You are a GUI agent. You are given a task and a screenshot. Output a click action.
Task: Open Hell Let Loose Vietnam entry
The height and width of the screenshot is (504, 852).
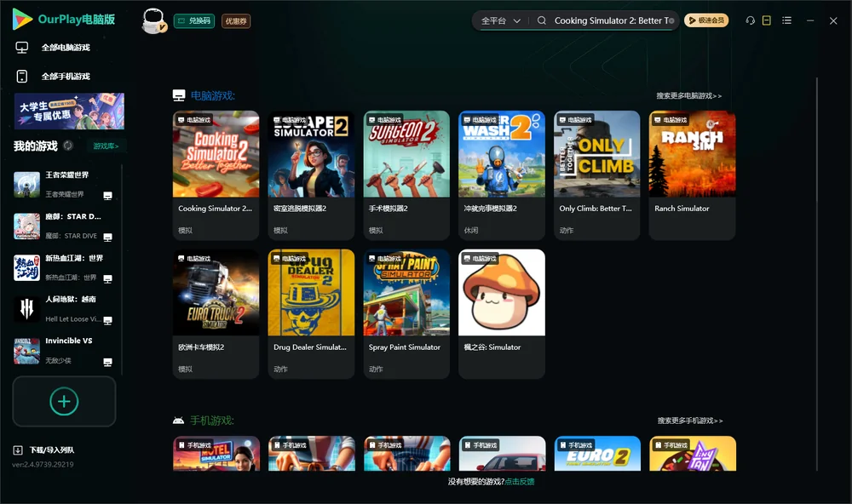tap(66, 309)
